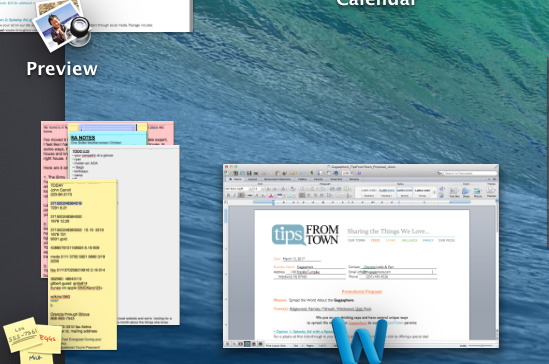Click the show paragraph marks icon
Viewport: 549px width, 364px height.
[x=312, y=173]
